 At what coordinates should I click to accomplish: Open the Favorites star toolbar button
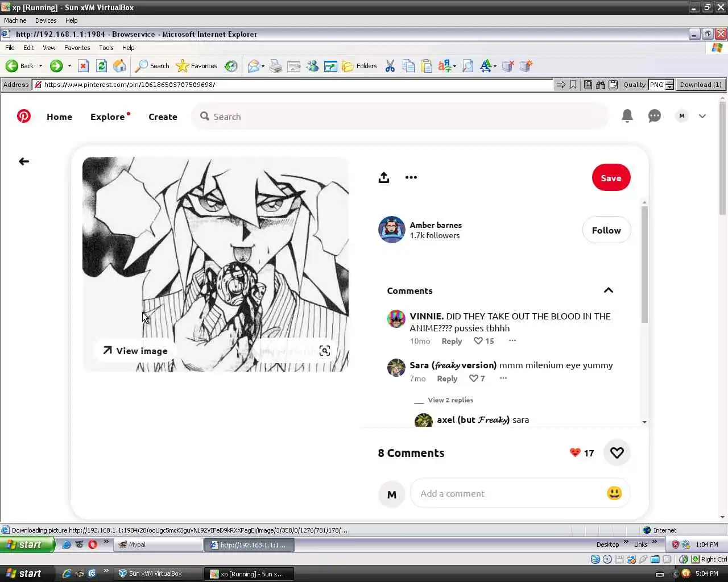(x=197, y=66)
